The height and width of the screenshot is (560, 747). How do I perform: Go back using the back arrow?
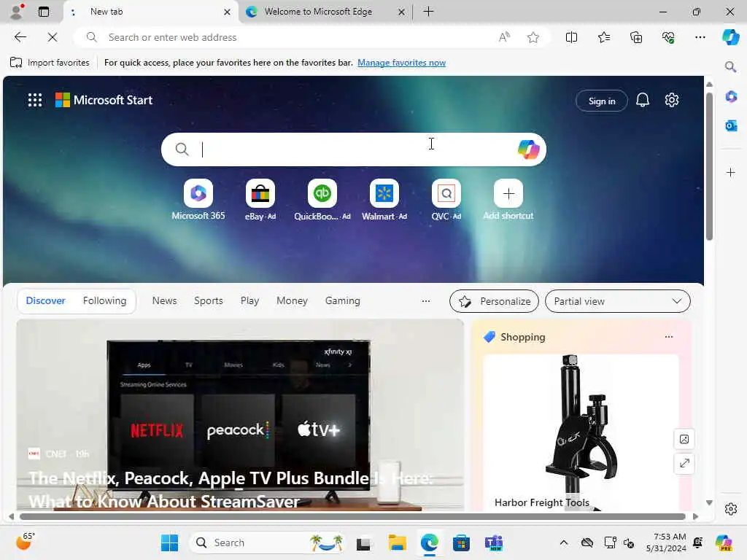tap(20, 37)
